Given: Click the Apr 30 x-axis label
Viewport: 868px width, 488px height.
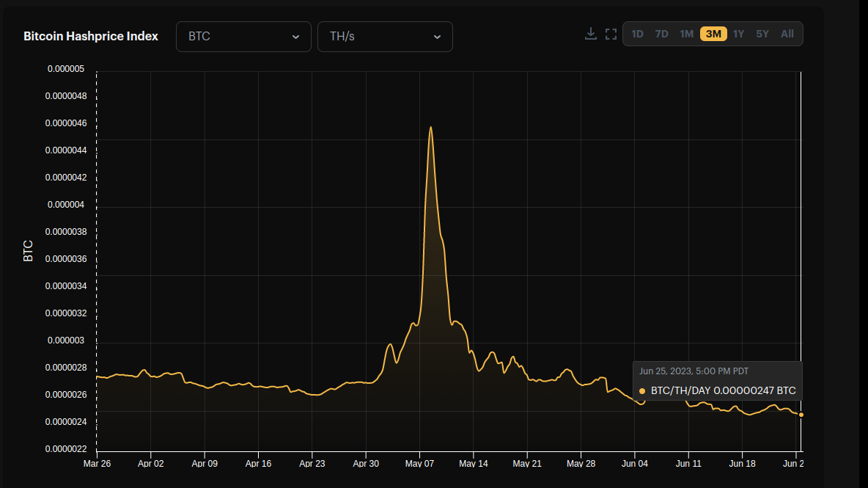Looking at the screenshot, I should 366,464.
